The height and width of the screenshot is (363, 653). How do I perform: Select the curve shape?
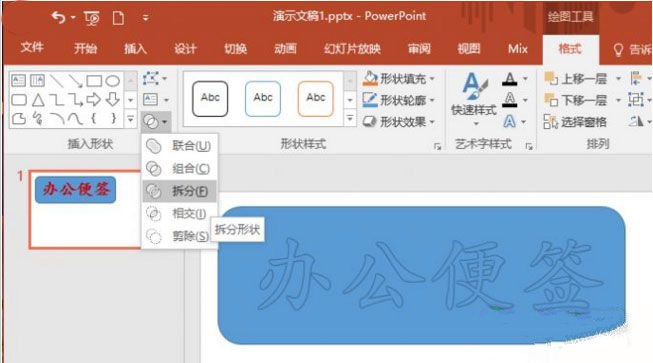(75, 119)
